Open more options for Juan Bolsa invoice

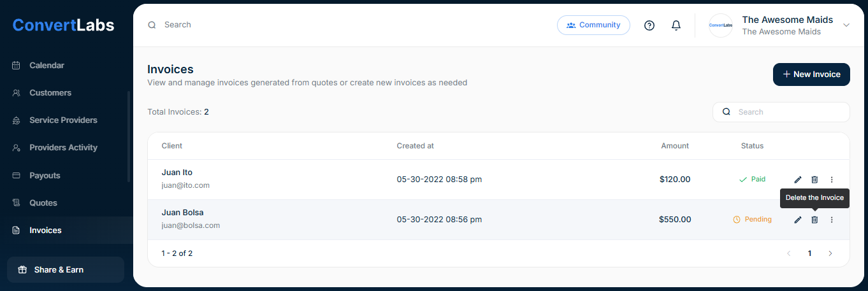coord(832,220)
